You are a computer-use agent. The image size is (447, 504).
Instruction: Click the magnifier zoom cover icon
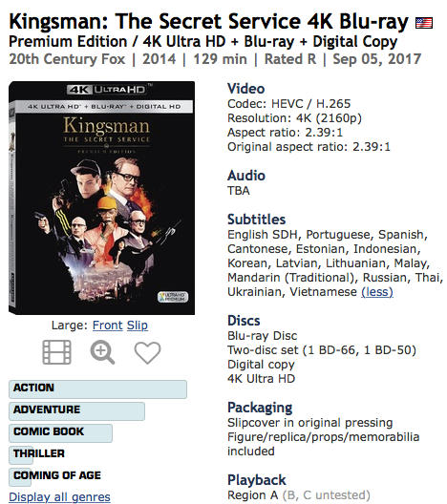tap(102, 352)
